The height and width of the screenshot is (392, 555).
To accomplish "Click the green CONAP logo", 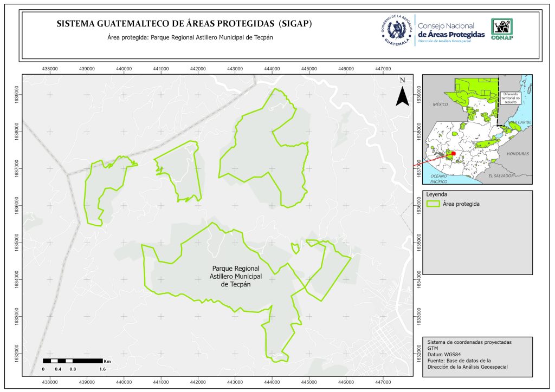I will [501, 29].
